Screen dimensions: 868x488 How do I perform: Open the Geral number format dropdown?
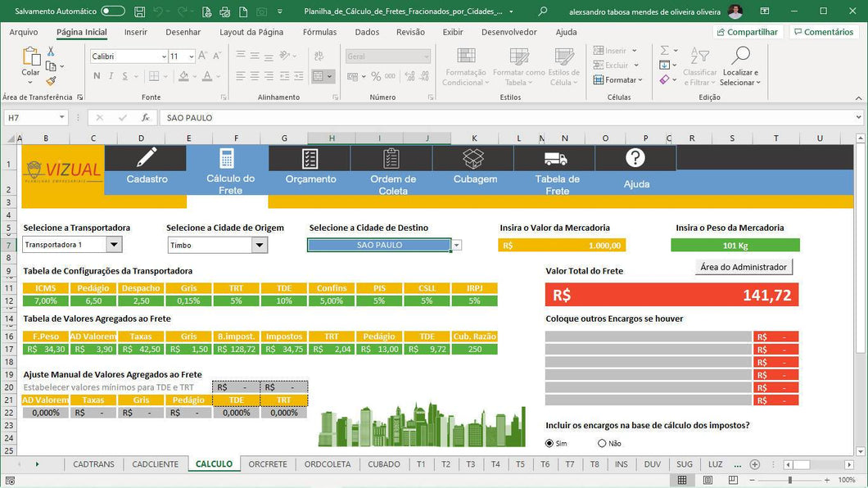click(x=427, y=56)
